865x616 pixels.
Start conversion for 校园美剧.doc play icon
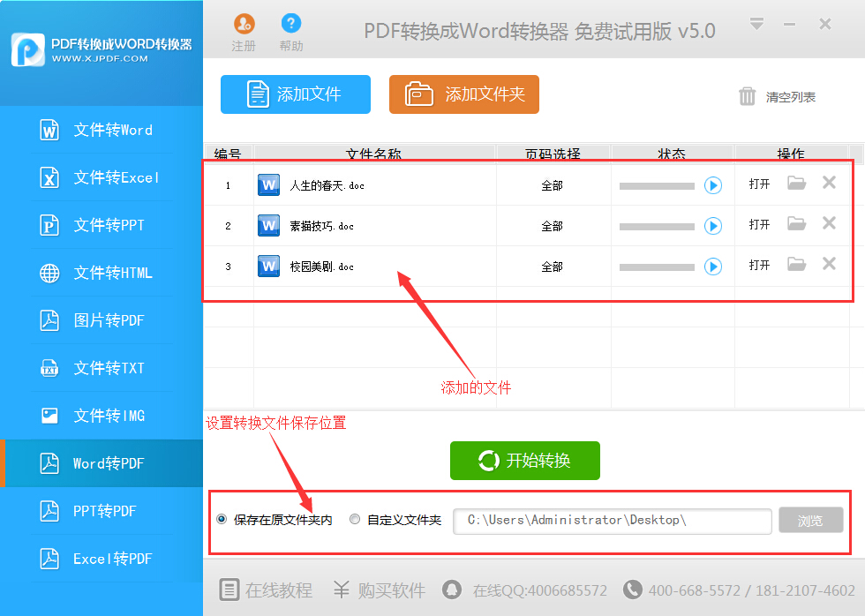(713, 267)
